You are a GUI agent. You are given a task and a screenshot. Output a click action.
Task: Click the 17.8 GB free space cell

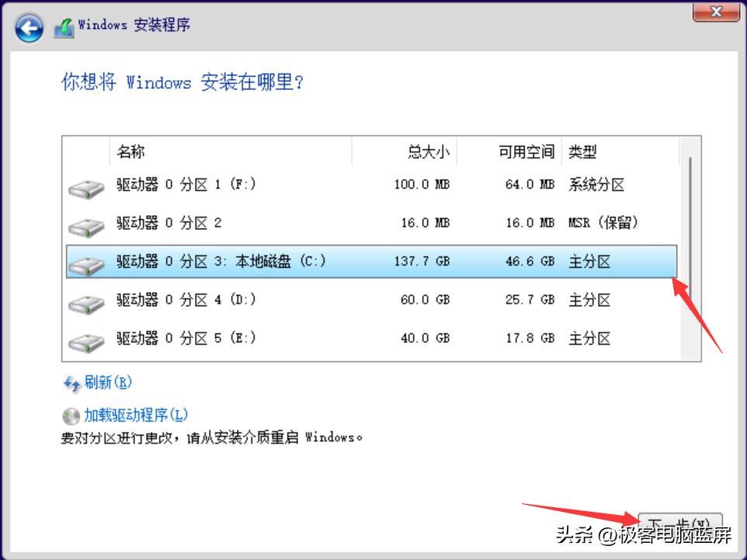[x=530, y=339]
